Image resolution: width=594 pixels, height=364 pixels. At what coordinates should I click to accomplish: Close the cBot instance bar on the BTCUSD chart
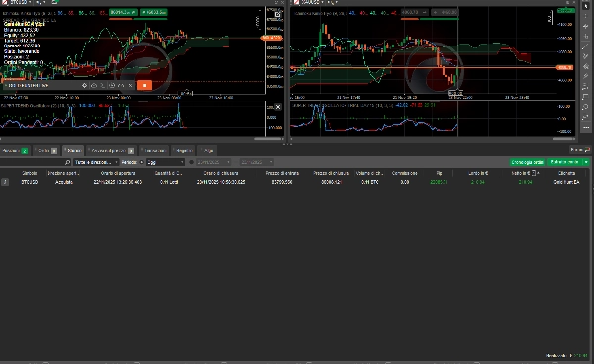(x=130, y=86)
